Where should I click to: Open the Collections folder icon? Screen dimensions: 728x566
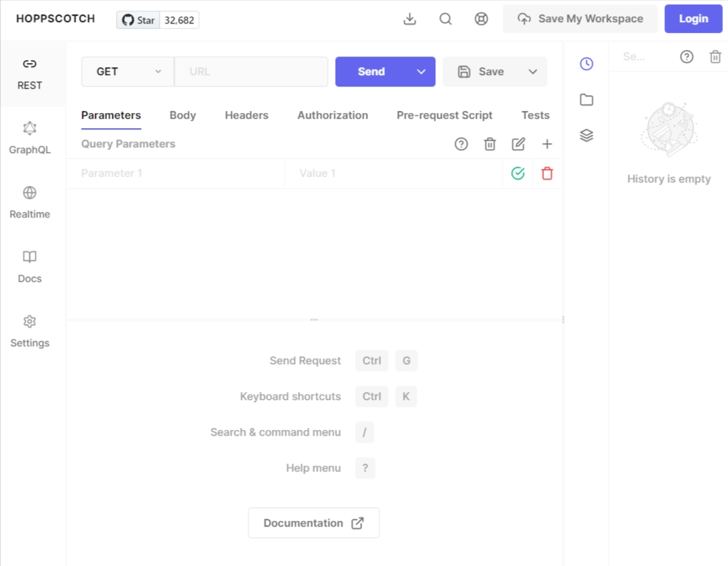coord(586,99)
